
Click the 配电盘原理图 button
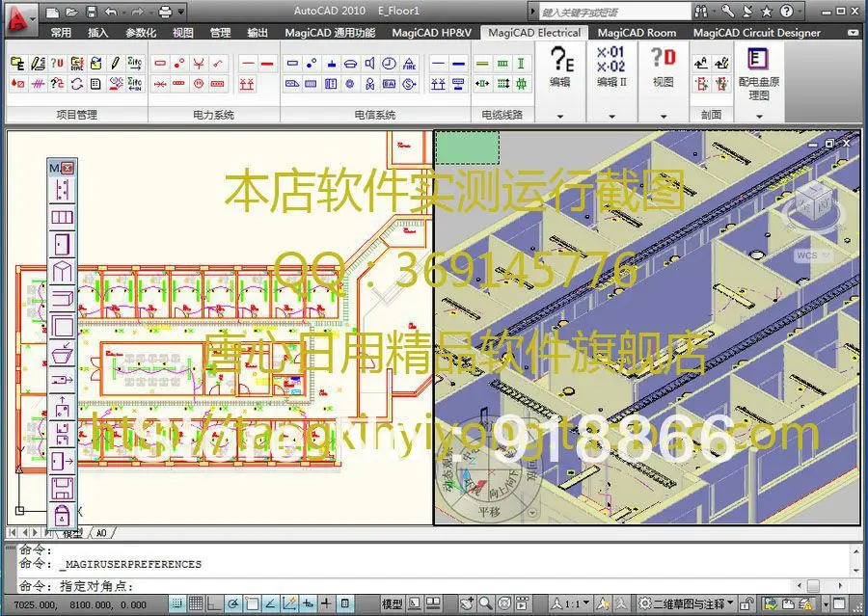(x=758, y=73)
